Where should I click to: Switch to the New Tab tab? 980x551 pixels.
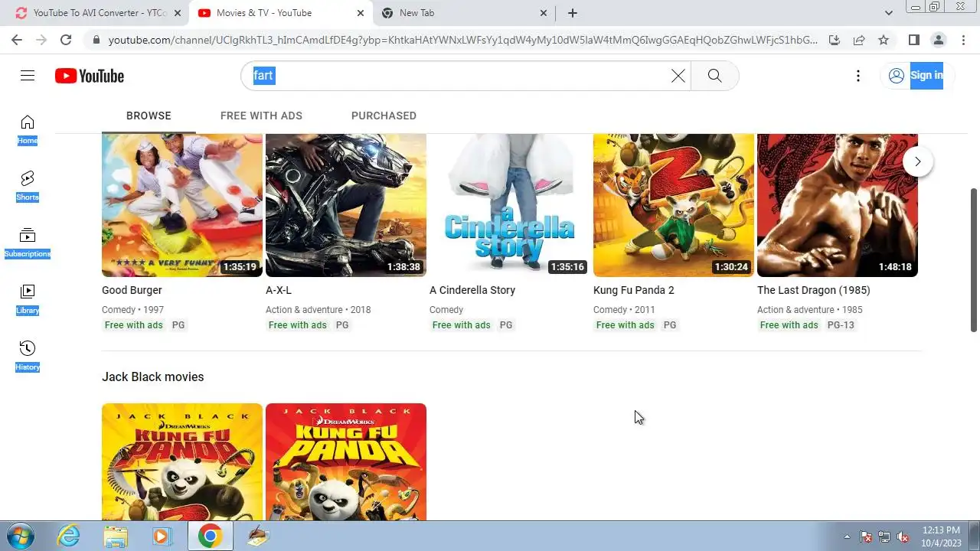coord(465,13)
